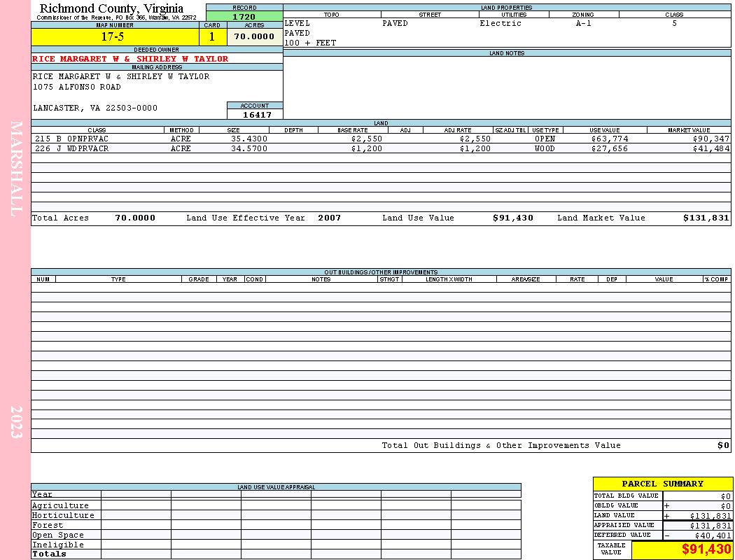
Task: Click the Ineligible row label
Action: coord(58,545)
